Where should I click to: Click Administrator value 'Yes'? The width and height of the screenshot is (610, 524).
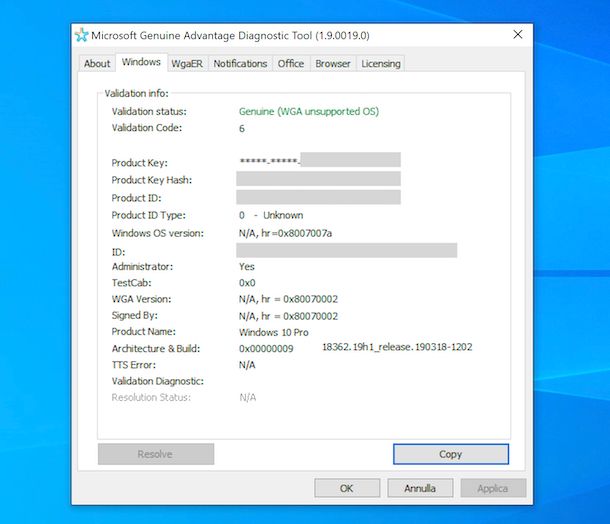247,266
